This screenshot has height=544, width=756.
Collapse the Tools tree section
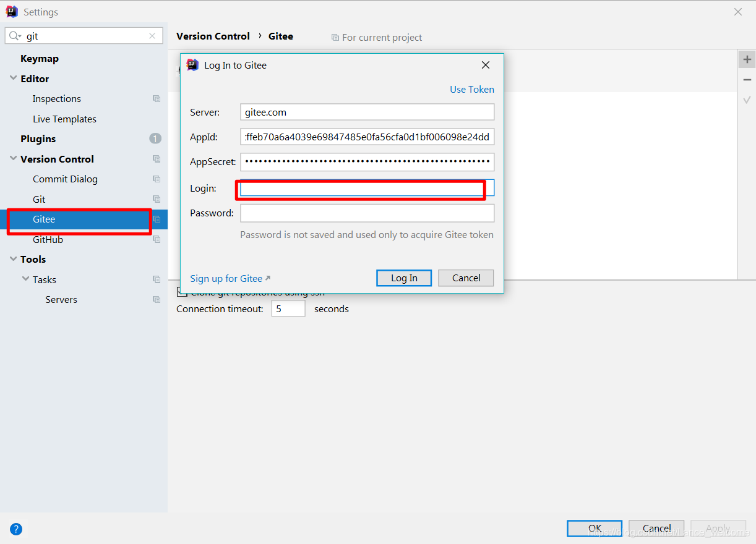pyautogui.click(x=14, y=259)
